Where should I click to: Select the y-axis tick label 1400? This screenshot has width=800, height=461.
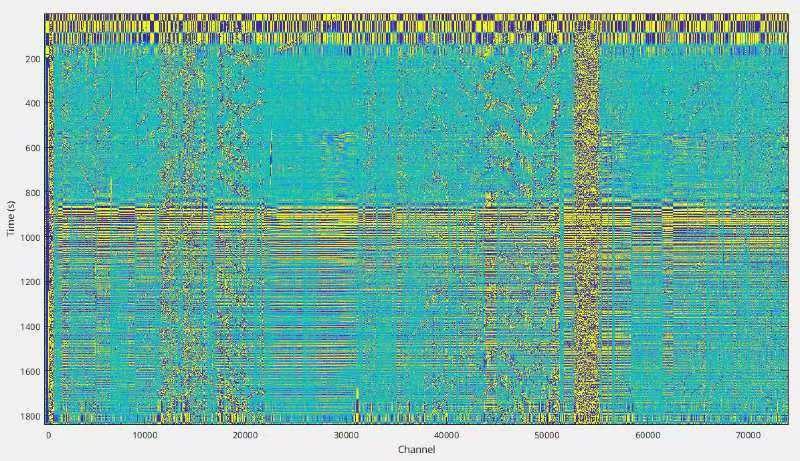tap(30, 327)
